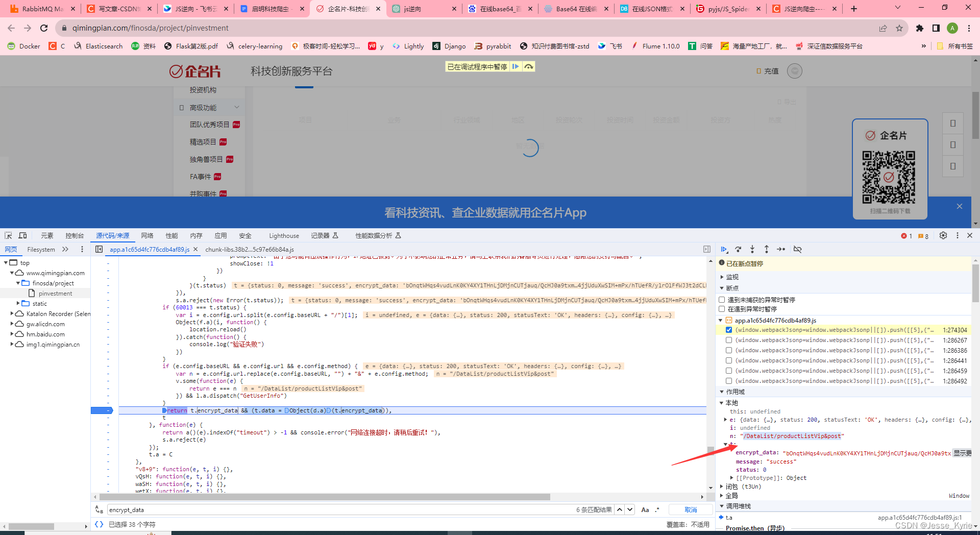This screenshot has width=980, height=535.
Task: Go to next search match
Action: coord(630,509)
